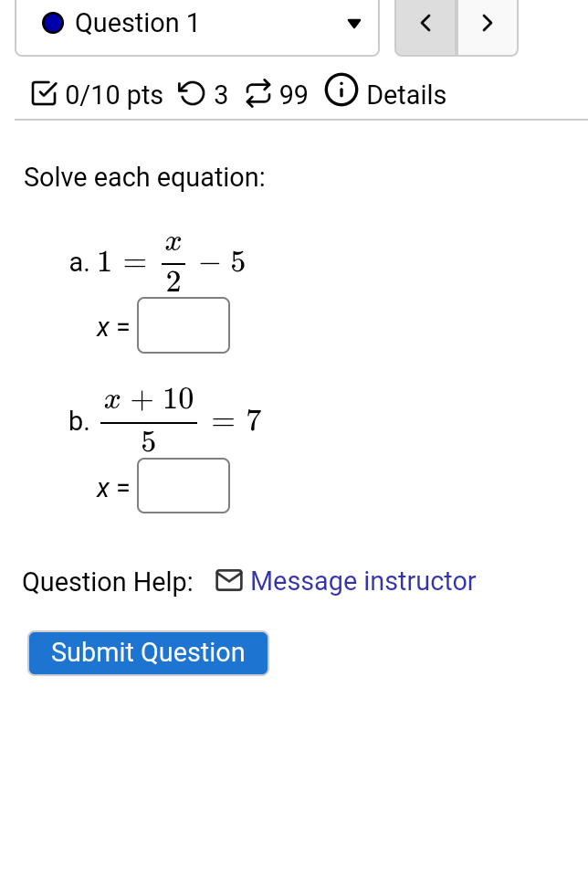Viewport: 588px width, 878px height.
Task: Advance to next question using right arrow
Action: coord(487,25)
